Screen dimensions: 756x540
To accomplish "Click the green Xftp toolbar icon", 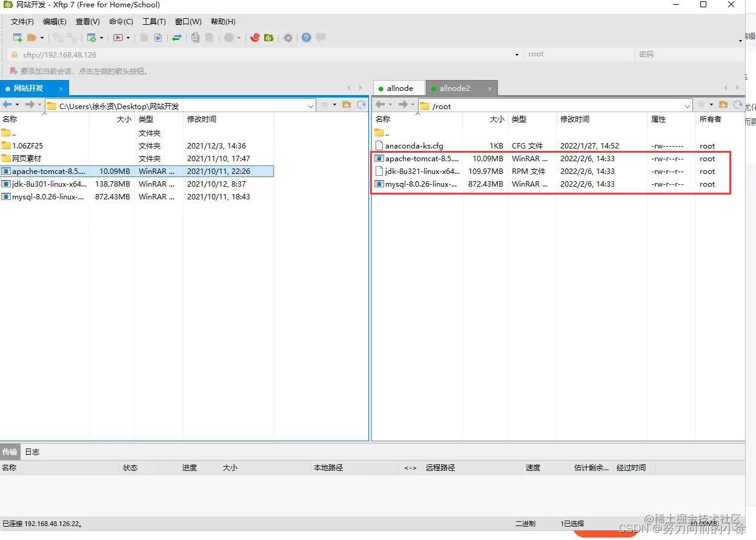I will point(268,38).
